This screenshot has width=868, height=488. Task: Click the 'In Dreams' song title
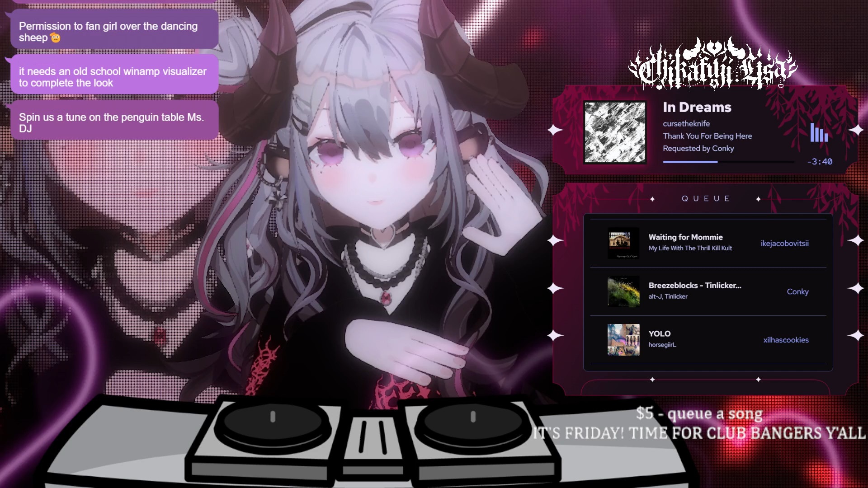[697, 107]
